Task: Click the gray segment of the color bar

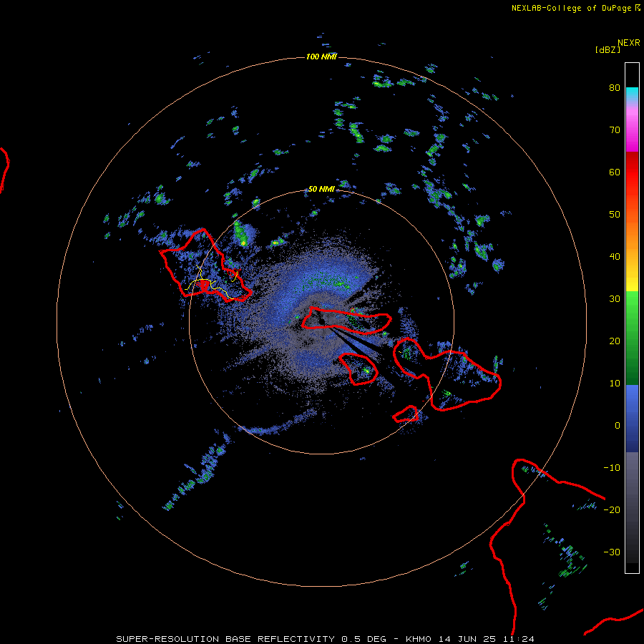Action: point(632,477)
